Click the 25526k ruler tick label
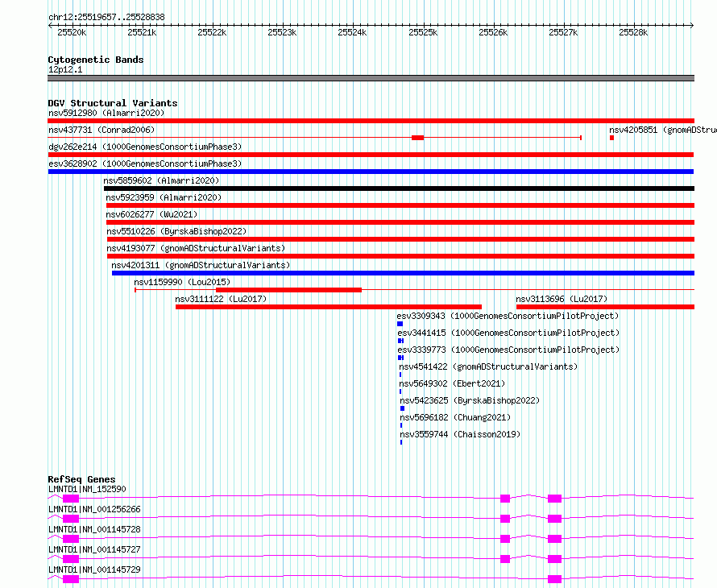This screenshot has width=717, height=588. [493, 32]
